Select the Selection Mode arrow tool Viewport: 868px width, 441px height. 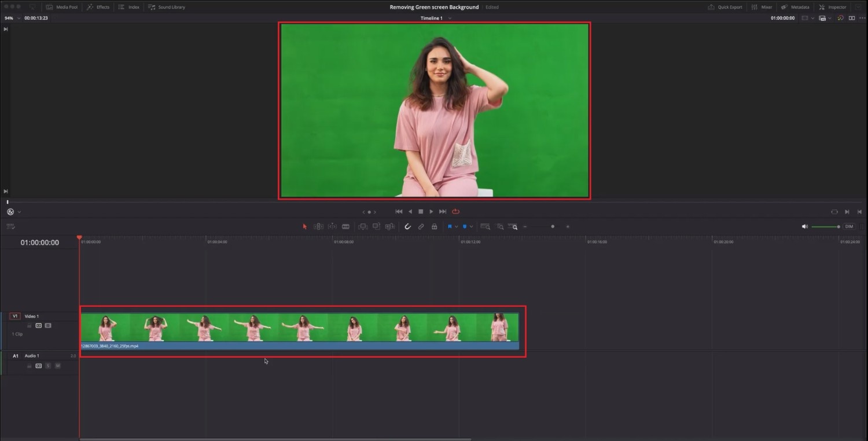(305, 227)
